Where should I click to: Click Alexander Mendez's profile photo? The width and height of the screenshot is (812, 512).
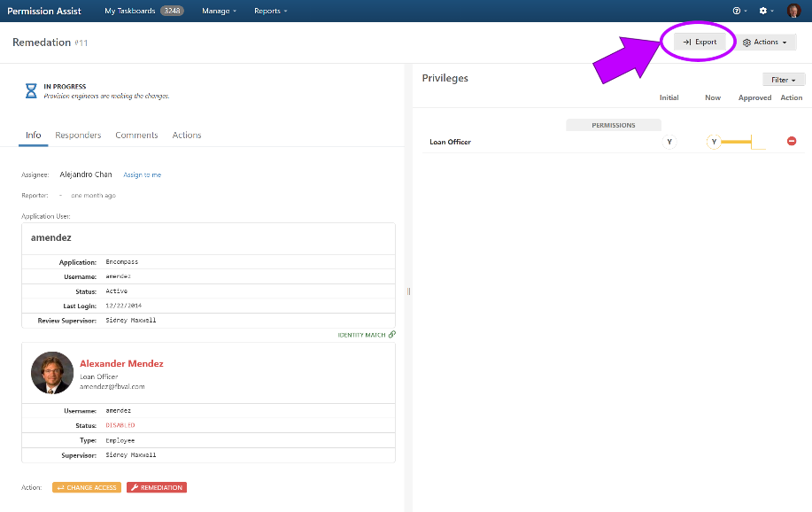[52, 373]
